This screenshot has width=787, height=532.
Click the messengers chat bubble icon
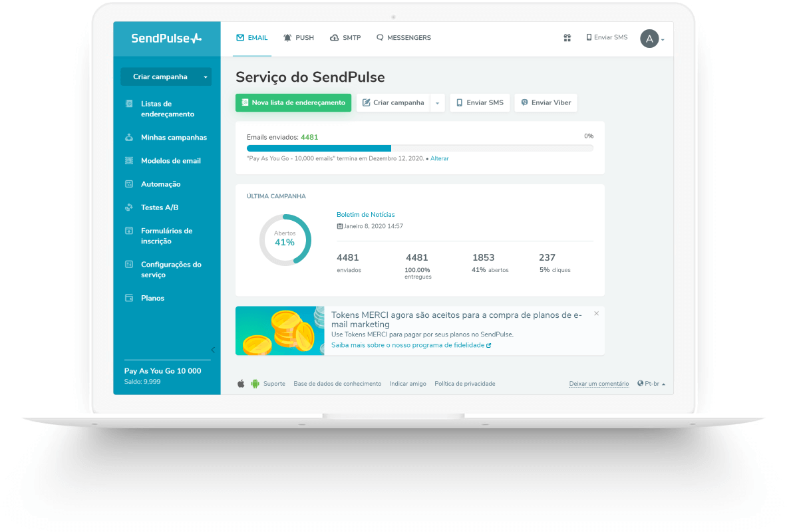click(380, 38)
